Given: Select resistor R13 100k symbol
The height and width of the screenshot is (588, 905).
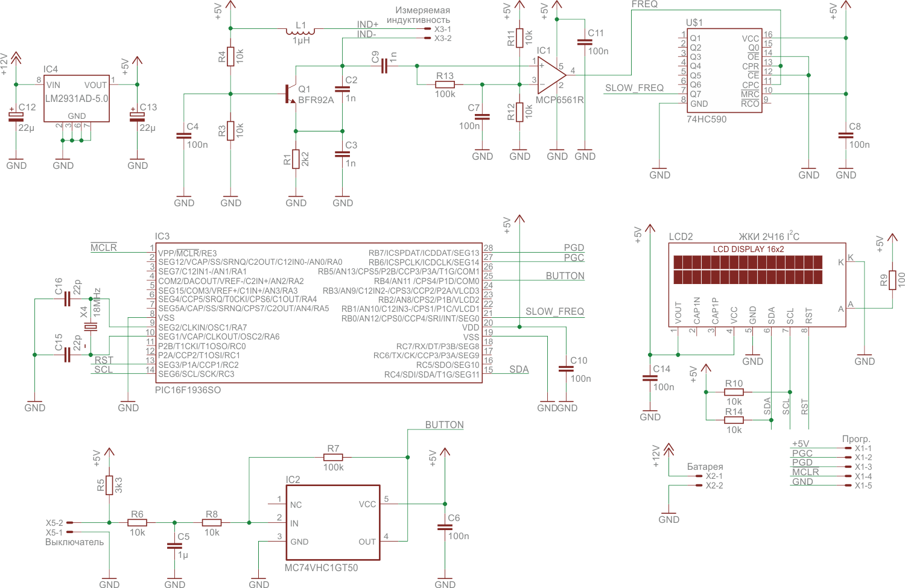Looking at the screenshot, I should (445, 85).
